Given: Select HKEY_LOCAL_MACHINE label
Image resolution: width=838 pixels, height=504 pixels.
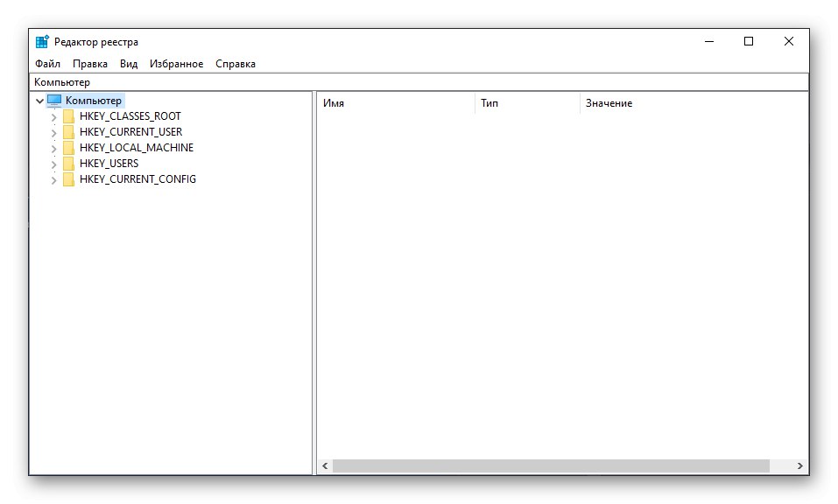Looking at the screenshot, I should (137, 148).
